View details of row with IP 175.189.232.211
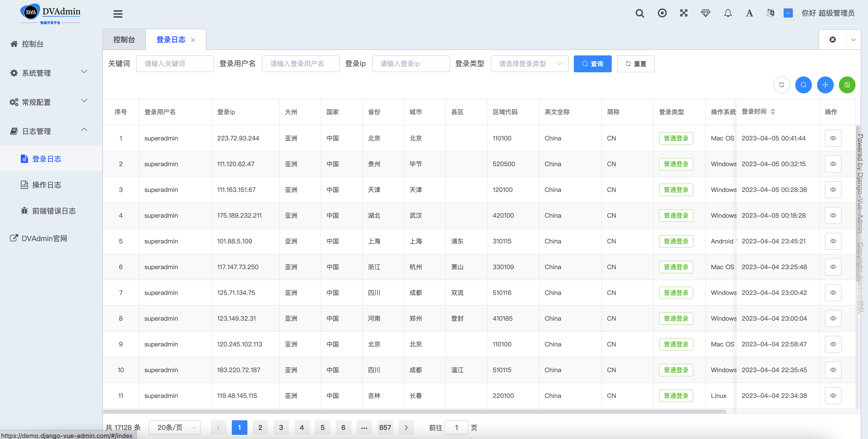The image size is (868, 439). pyautogui.click(x=833, y=215)
